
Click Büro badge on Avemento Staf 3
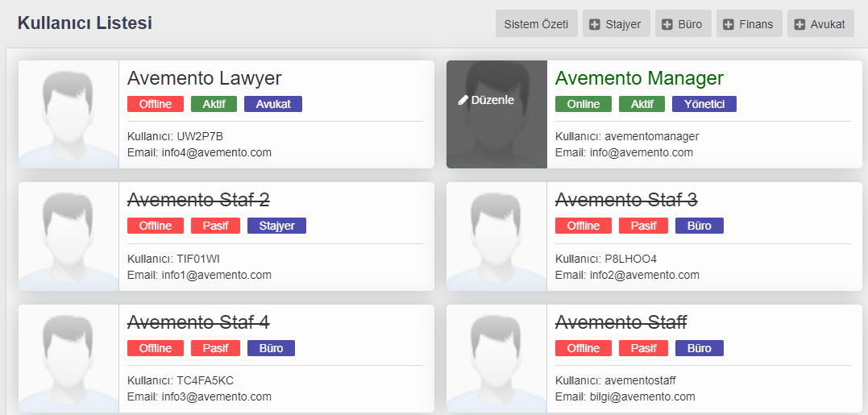(x=700, y=226)
